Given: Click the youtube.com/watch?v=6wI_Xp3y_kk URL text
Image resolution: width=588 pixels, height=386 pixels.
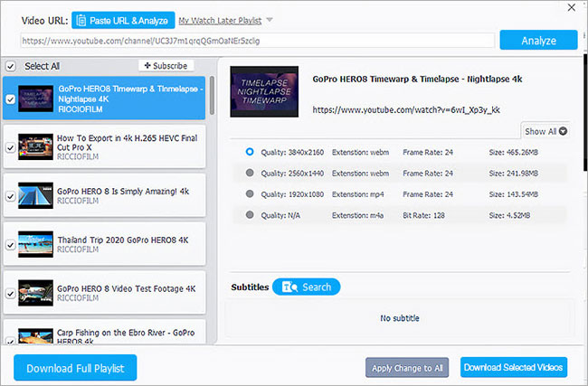Looking at the screenshot, I should 406,109.
